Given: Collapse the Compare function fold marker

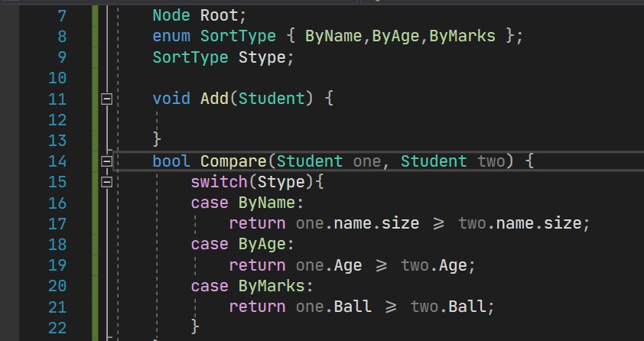Looking at the screenshot, I should [x=106, y=161].
